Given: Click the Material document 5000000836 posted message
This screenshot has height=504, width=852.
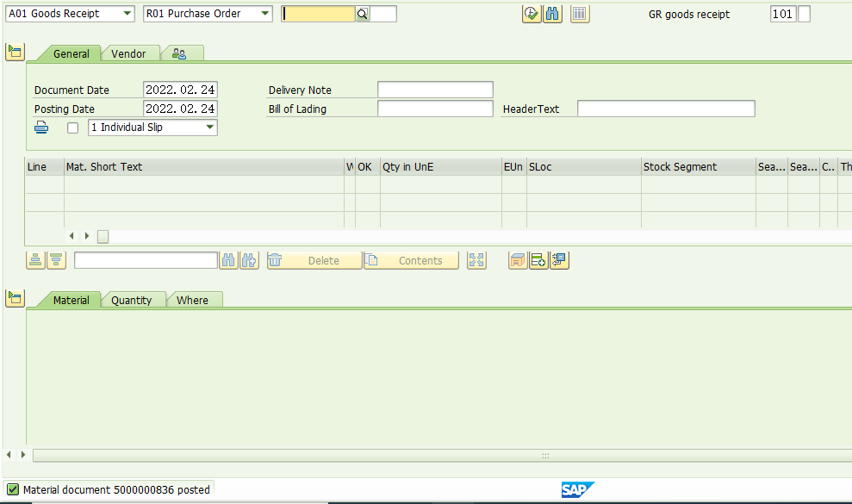Looking at the screenshot, I should (116, 490).
